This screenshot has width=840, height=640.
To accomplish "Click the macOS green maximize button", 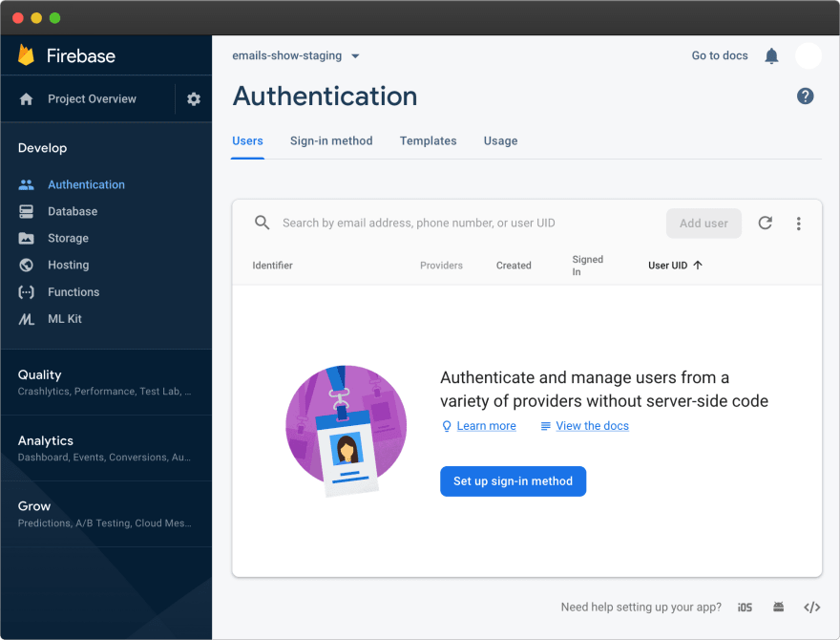I will point(54,18).
